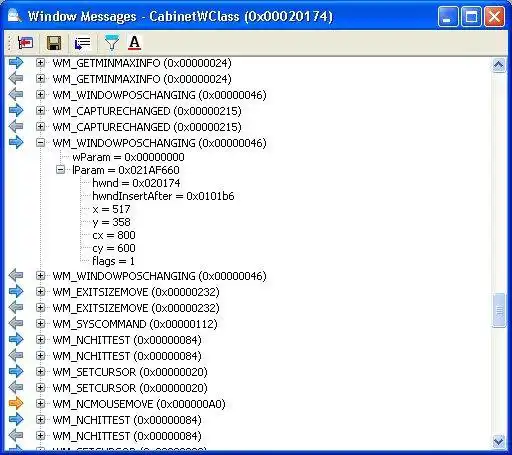
Task: Expand the blue-arrow WM_CAPTURECHANGED node
Action: [x=40, y=111]
